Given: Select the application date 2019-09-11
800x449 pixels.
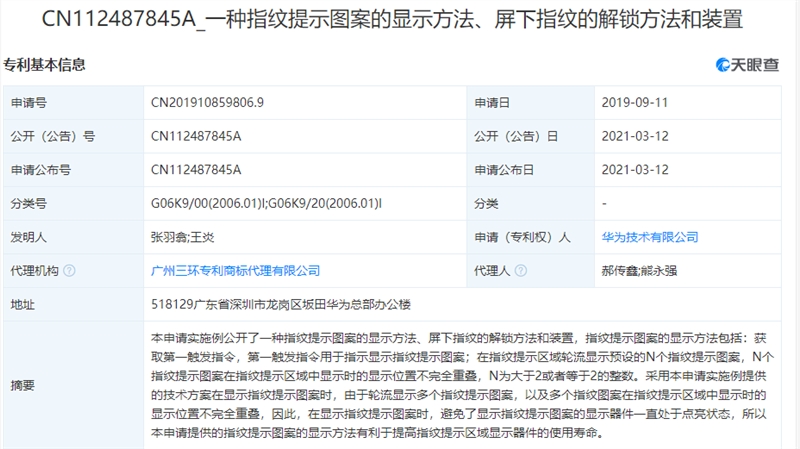Looking at the screenshot, I should tap(635, 103).
